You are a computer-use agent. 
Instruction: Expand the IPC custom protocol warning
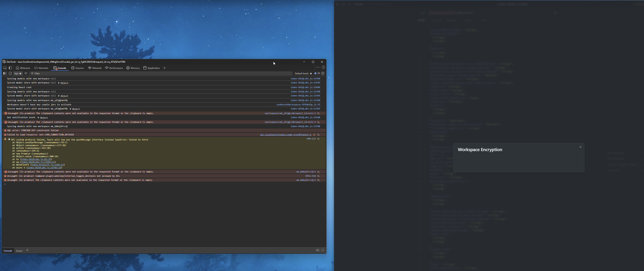tap(9, 139)
